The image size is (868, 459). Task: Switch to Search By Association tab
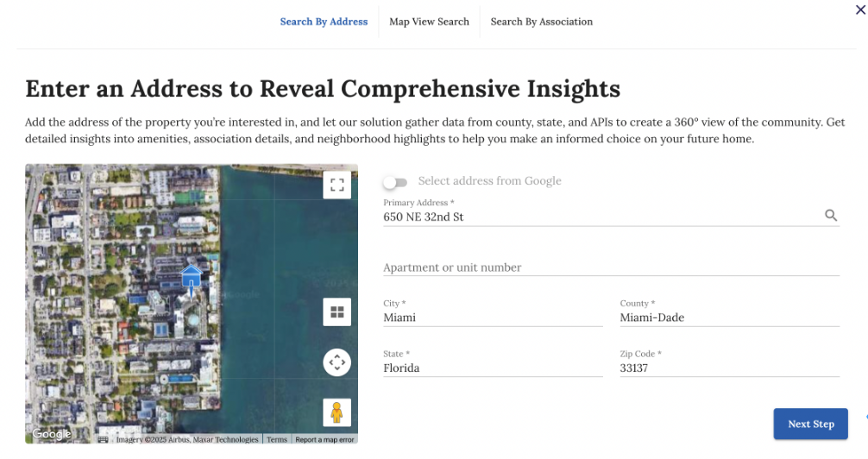click(x=541, y=22)
